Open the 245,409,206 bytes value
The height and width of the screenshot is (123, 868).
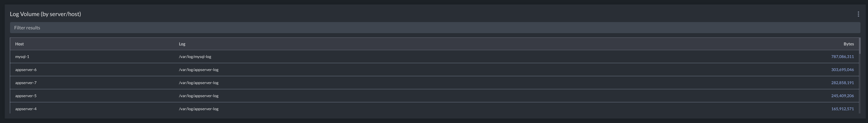pos(842,96)
